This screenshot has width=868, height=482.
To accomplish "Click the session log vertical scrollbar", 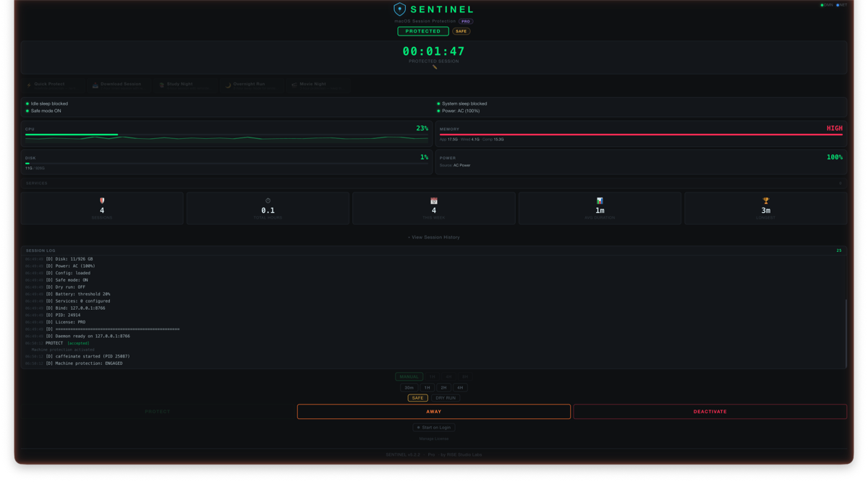I will tap(846, 334).
